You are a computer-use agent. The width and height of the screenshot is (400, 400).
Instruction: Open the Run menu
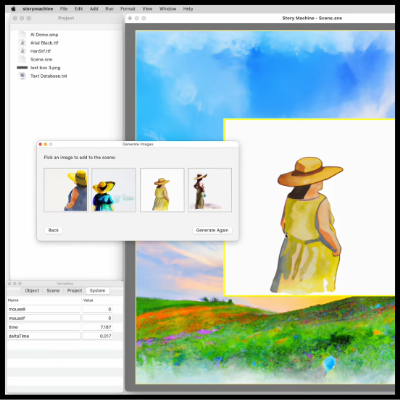click(x=109, y=9)
